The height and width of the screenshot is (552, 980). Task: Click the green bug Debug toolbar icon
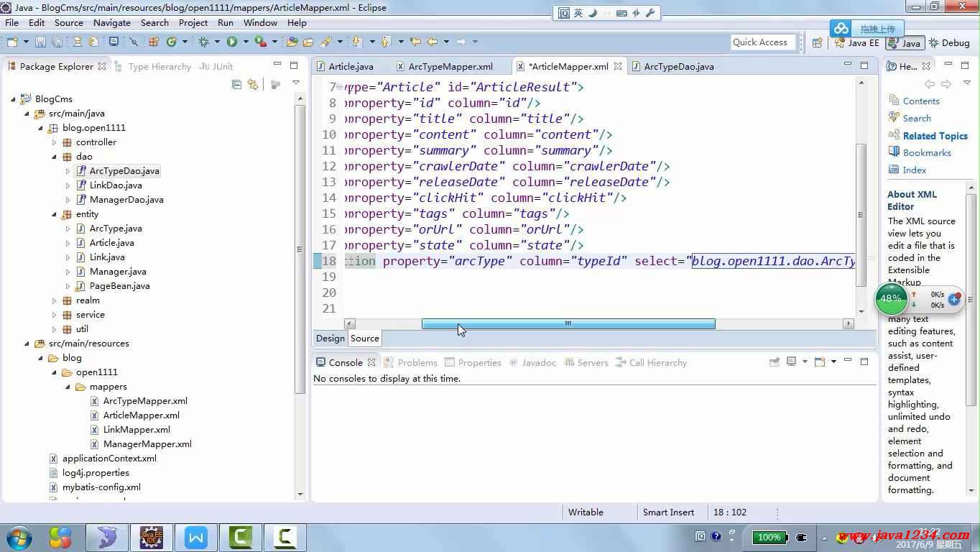[203, 42]
